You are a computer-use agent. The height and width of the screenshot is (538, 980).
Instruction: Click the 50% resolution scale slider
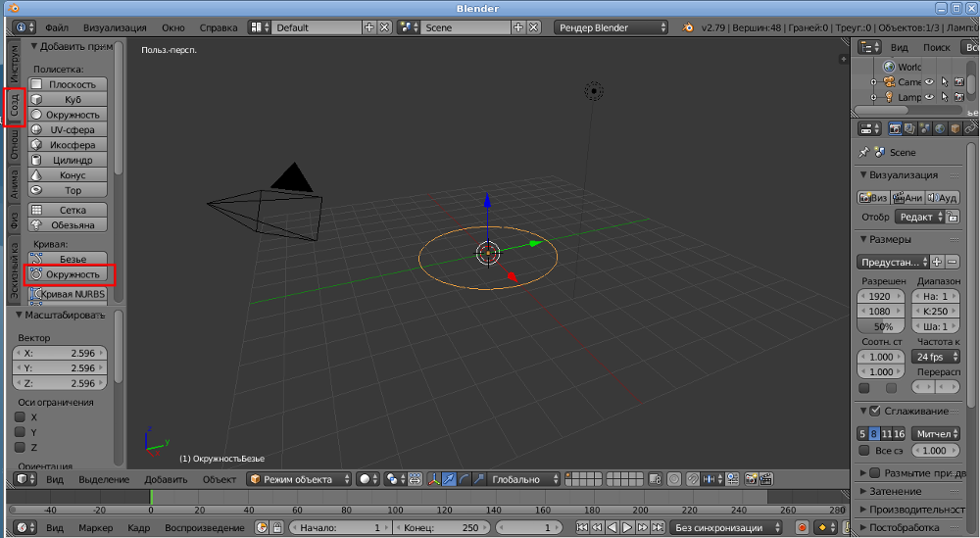tap(881, 326)
